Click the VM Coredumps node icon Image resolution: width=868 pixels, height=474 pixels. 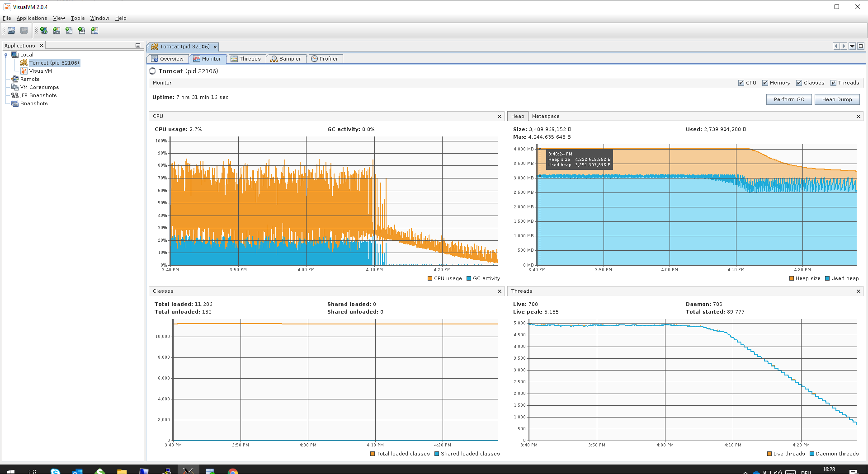(15, 87)
